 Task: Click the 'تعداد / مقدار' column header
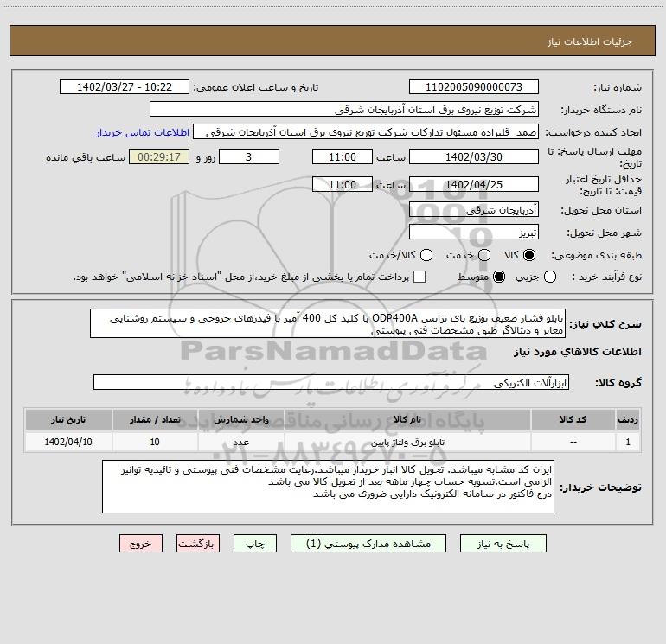click(x=155, y=419)
